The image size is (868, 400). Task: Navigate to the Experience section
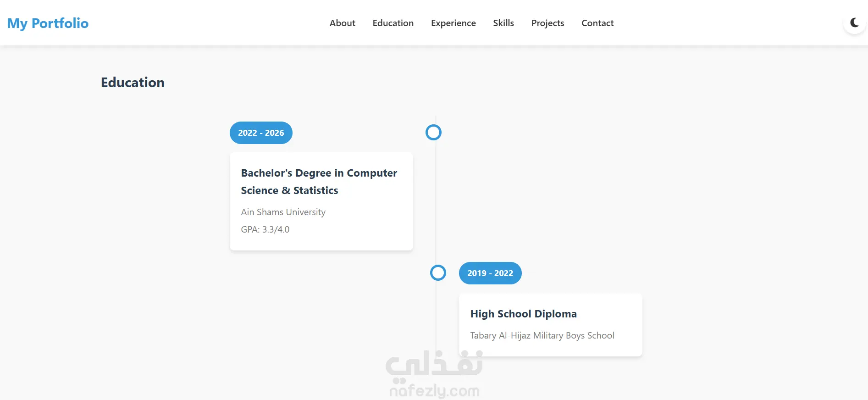click(x=453, y=23)
